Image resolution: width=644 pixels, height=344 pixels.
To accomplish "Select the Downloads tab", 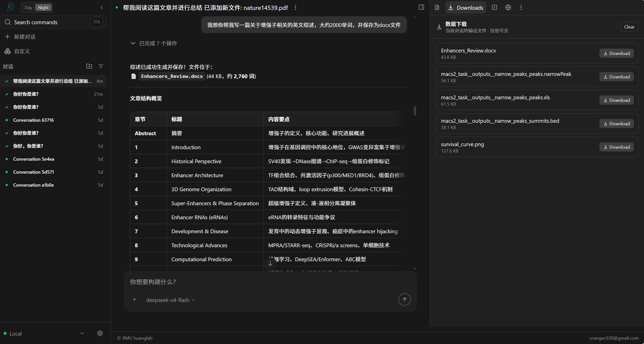I will click(465, 8).
